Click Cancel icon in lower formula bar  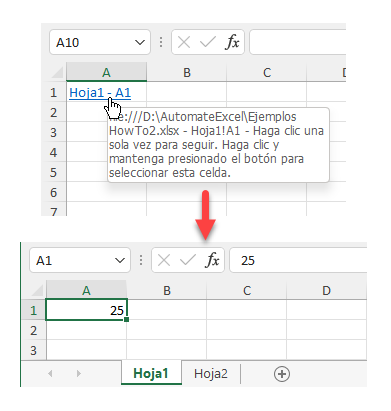(164, 260)
